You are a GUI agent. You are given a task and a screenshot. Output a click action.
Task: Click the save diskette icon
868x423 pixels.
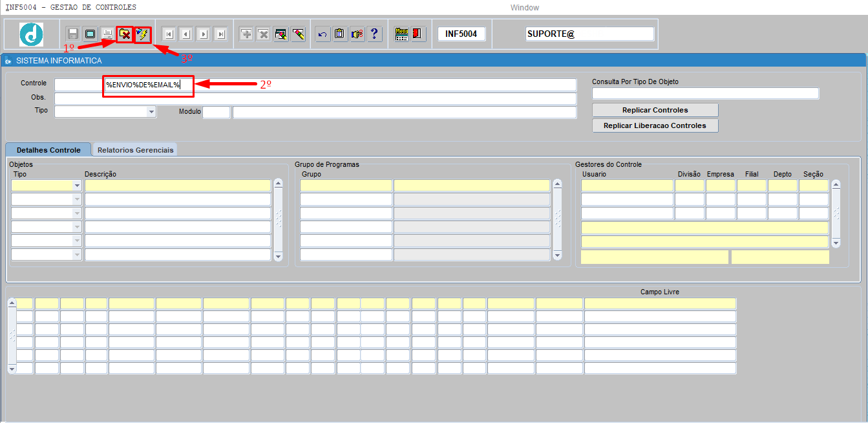click(x=73, y=34)
